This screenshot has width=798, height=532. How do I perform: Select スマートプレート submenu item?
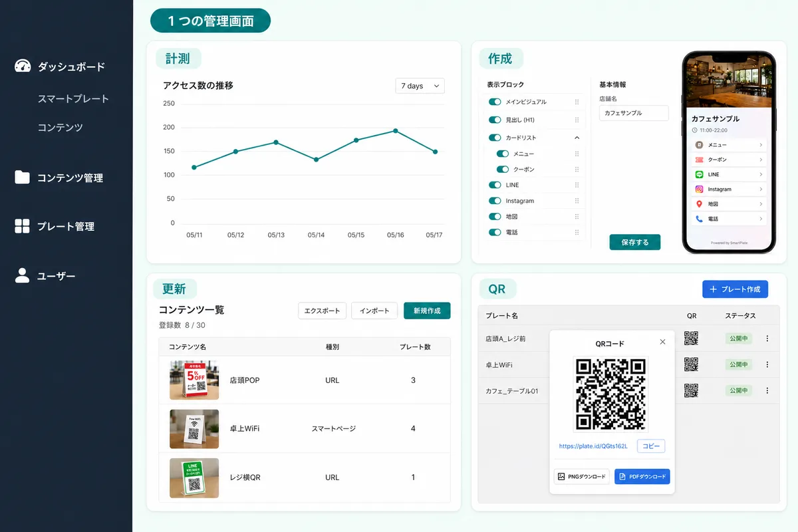(x=73, y=98)
